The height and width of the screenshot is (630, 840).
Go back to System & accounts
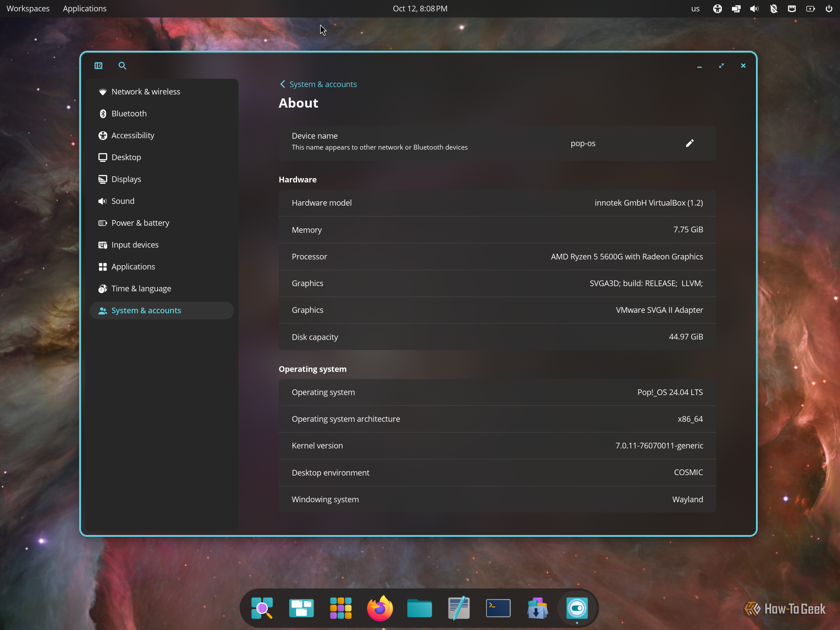click(318, 84)
